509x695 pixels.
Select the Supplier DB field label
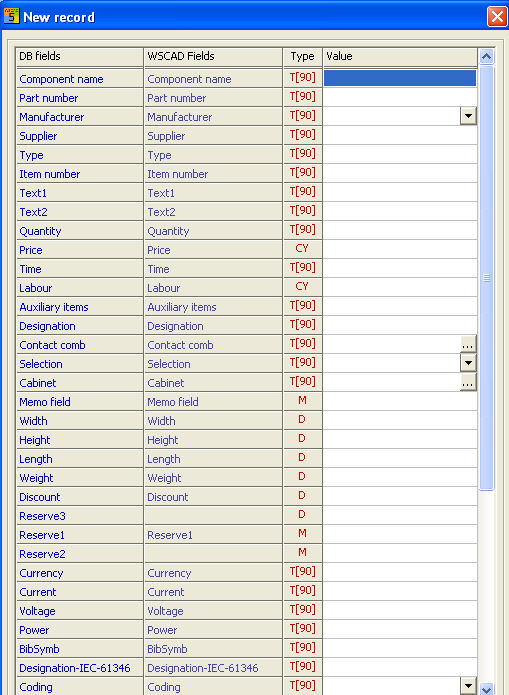(x=38, y=136)
